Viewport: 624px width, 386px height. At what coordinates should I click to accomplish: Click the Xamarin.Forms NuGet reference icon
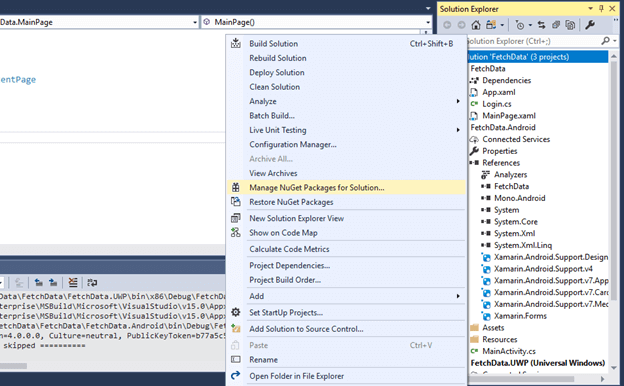[x=486, y=316]
